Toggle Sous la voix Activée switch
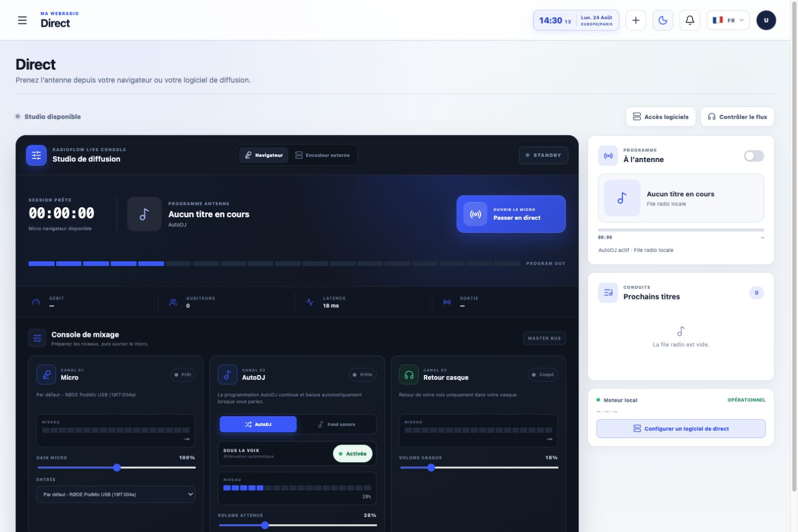The width and height of the screenshot is (798, 532). 353,454
